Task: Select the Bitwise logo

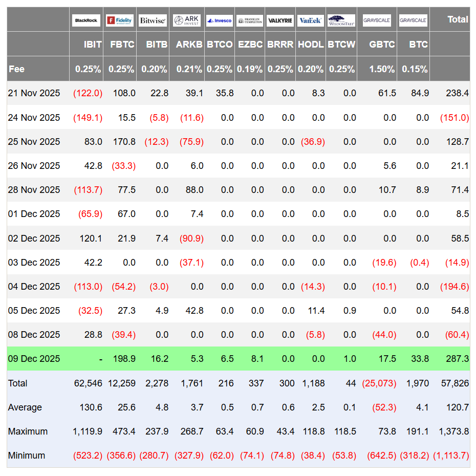Action: 153,20
